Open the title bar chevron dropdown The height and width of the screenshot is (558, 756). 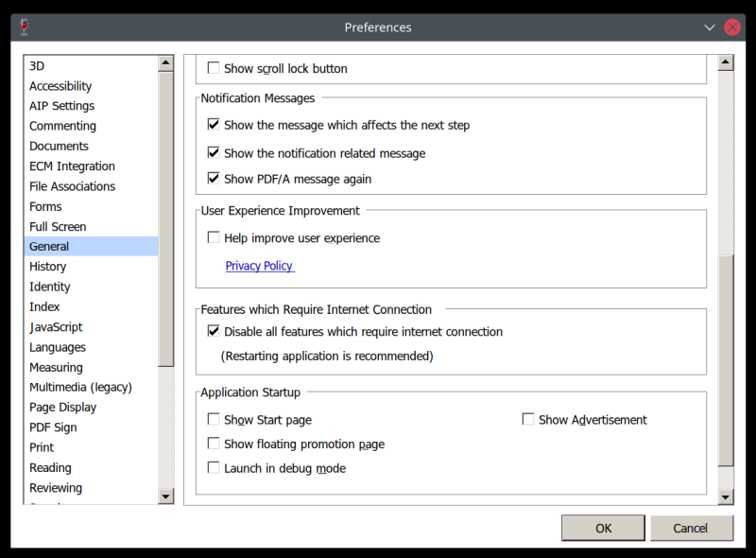click(709, 27)
